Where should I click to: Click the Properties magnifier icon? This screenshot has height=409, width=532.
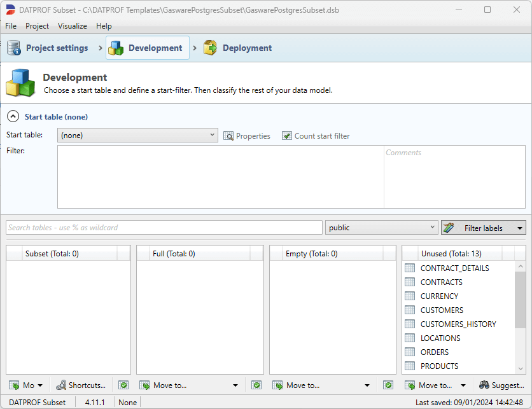(x=228, y=136)
